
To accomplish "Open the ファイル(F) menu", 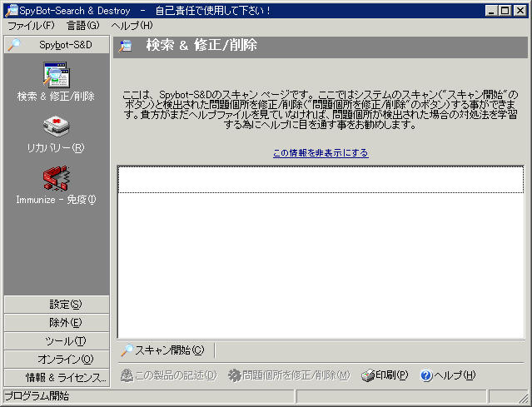I will 31,26.
